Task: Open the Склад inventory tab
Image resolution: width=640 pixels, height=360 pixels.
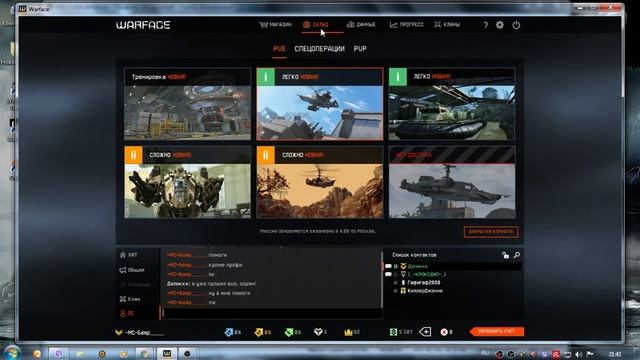Action: 316,25
